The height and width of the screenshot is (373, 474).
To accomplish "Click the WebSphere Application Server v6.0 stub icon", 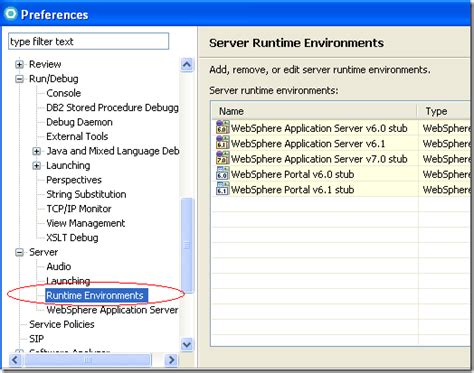I will tap(223, 128).
